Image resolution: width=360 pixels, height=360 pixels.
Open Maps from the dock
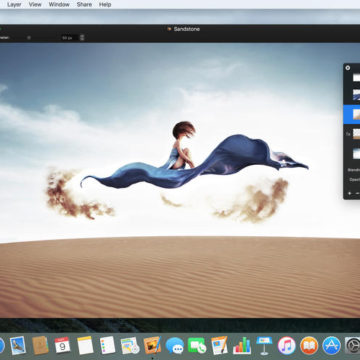[130, 345]
